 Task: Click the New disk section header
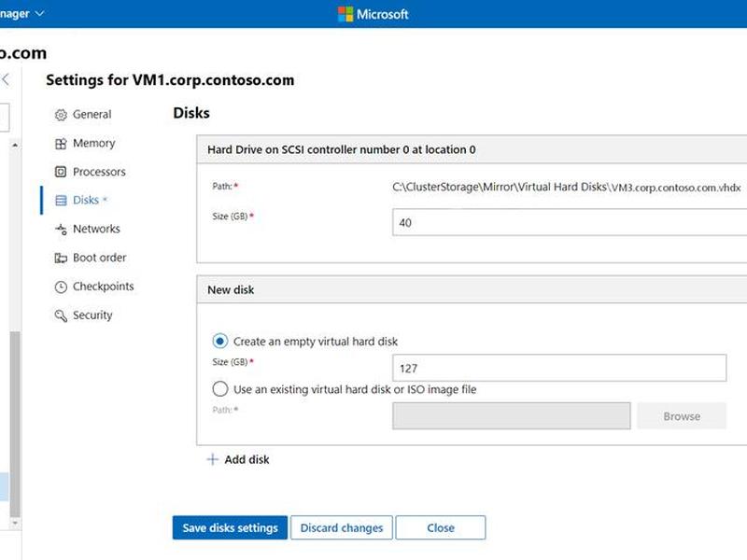point(472,289)
